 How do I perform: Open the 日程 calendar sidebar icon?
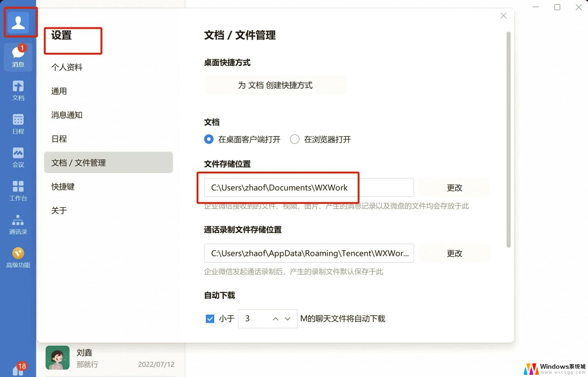(18, 124)
